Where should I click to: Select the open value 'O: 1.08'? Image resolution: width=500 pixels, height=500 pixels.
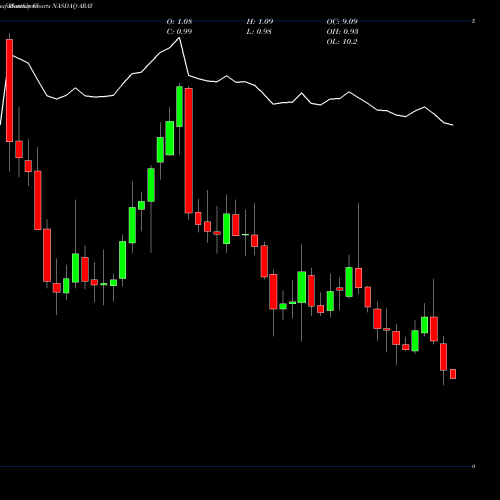179,21
